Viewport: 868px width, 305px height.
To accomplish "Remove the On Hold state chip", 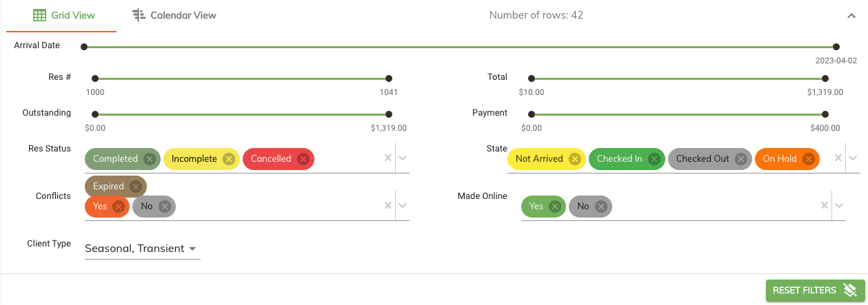I will 808,159.
